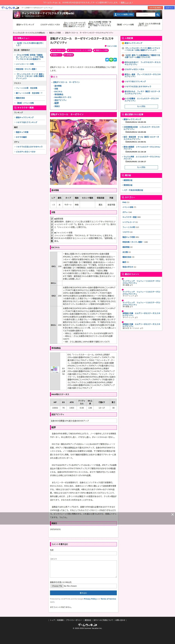This screenshot has width=175, height=644.
Task: Open フィーニスの塔 完全攻略 in the sidebar
Action: pos(27,88)
